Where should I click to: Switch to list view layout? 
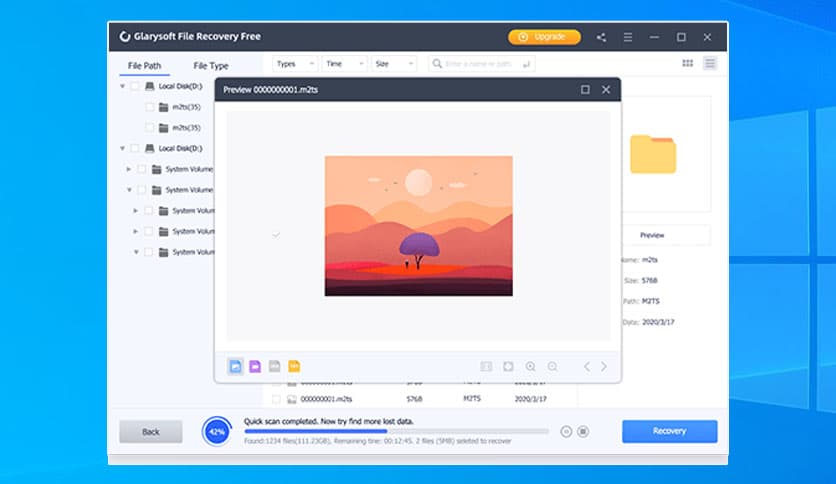[710, 63]
